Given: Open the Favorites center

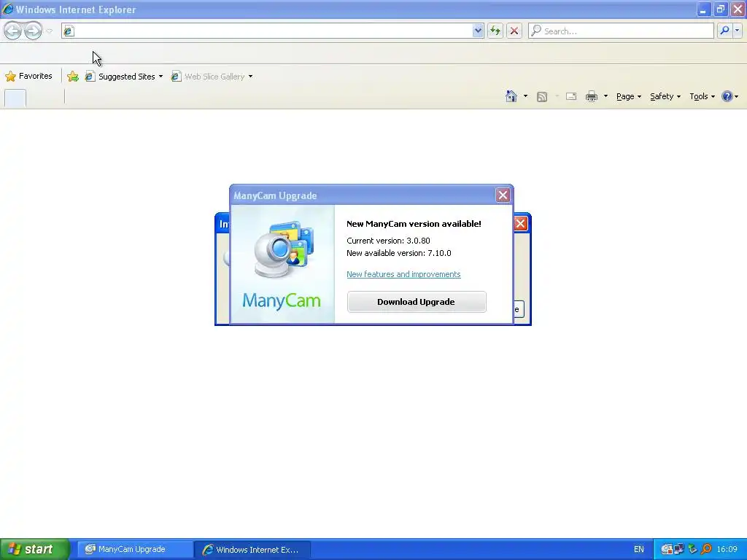Looking at the screenshot, I should tap(28, 76).
